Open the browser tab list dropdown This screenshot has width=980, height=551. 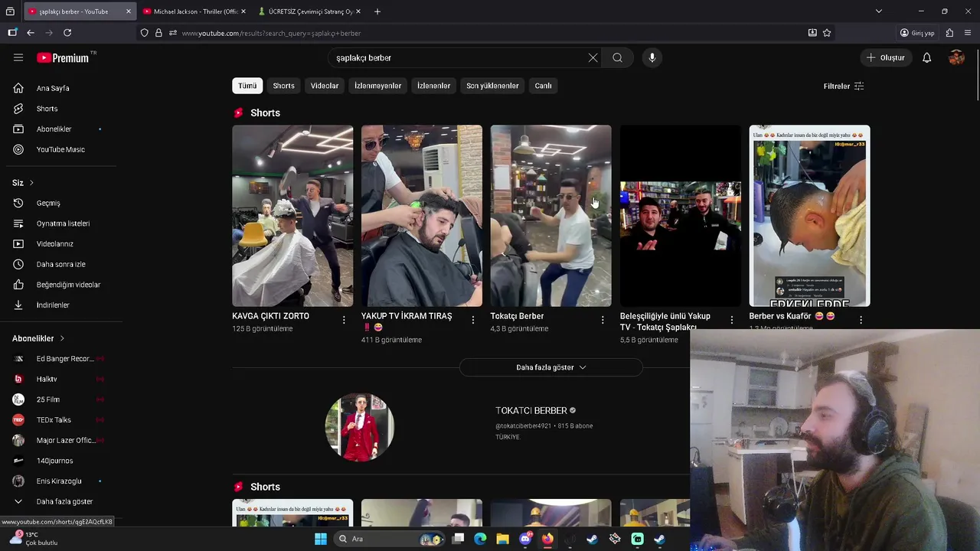coord(879,11)
